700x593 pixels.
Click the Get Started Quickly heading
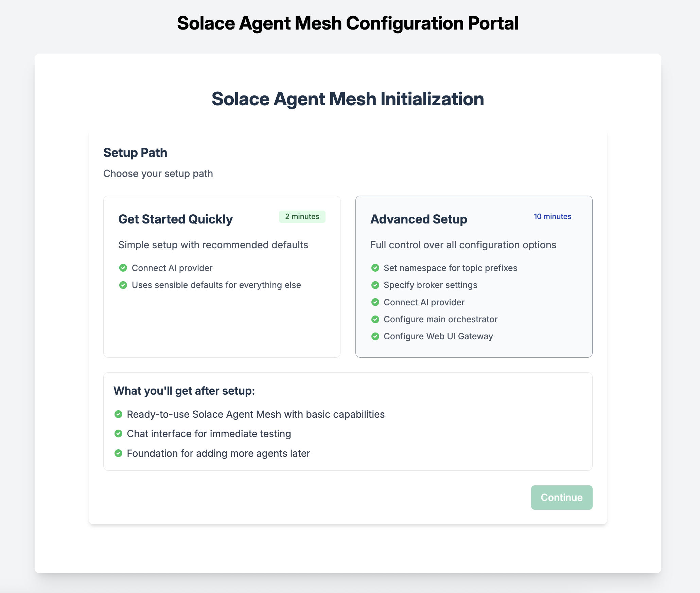[x=175, y=219]
